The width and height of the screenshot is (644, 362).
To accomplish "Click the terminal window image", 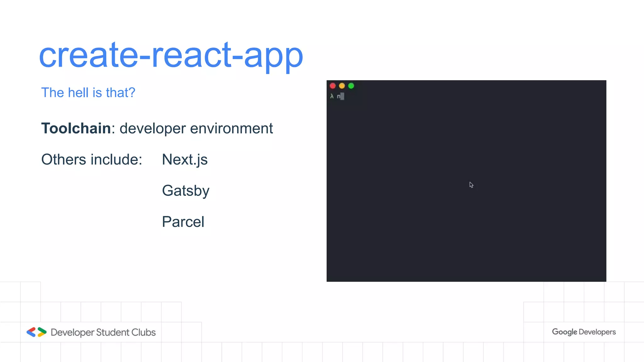I will [x=466, y=181].
